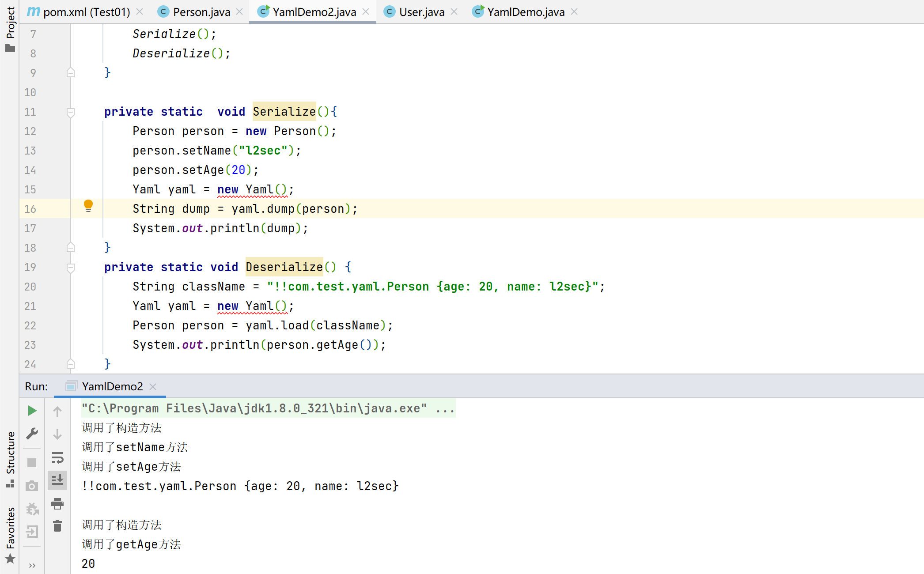The height and width of the screenshot is (574, 924).
Task: Click the bug gear icon in Run panel
Action: coord(32,509)
